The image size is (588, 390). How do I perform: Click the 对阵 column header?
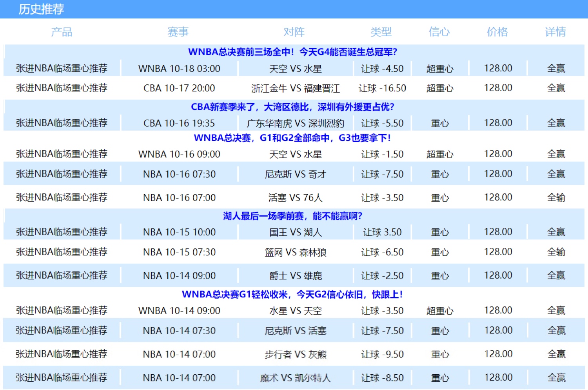tap(294, 32)
